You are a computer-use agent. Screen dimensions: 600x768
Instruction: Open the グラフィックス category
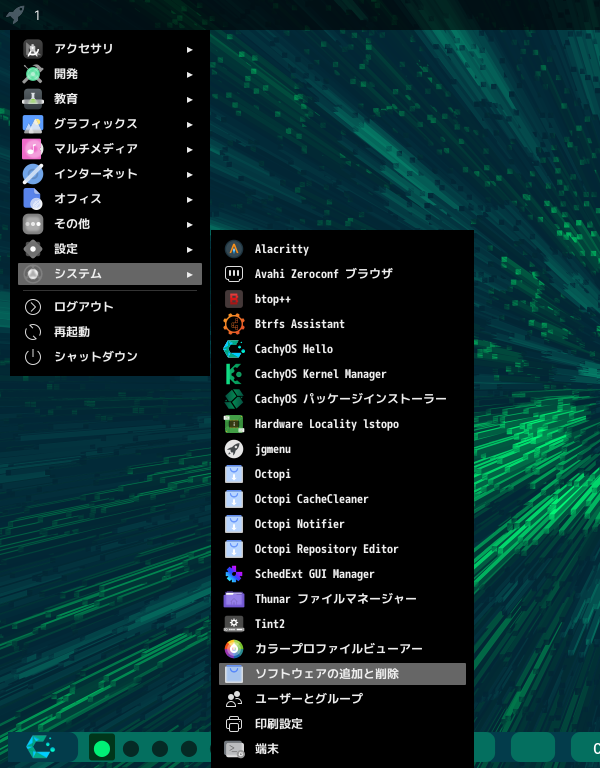96,124
